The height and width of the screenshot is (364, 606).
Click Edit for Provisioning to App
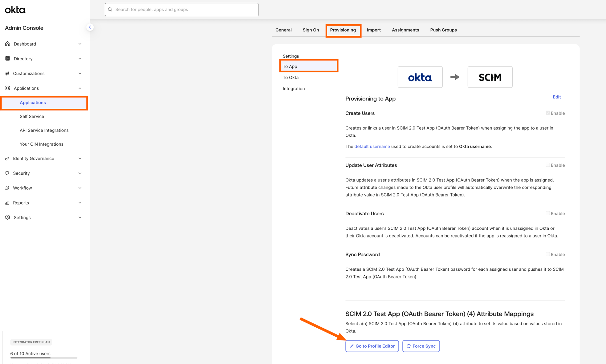[556, 97]
